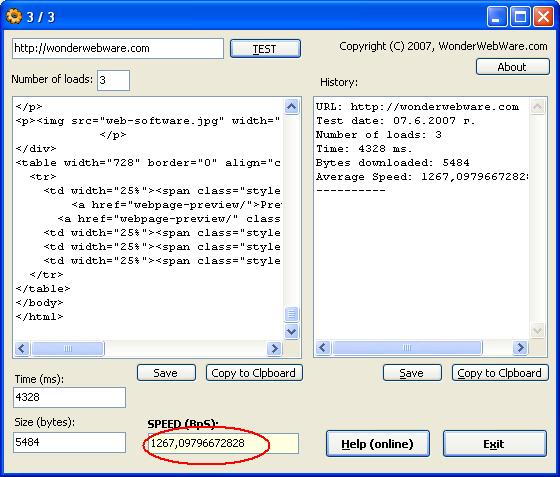Click the '</tr>' line in source
Viewport: 560px width, 477px height.
coord(46,275)
